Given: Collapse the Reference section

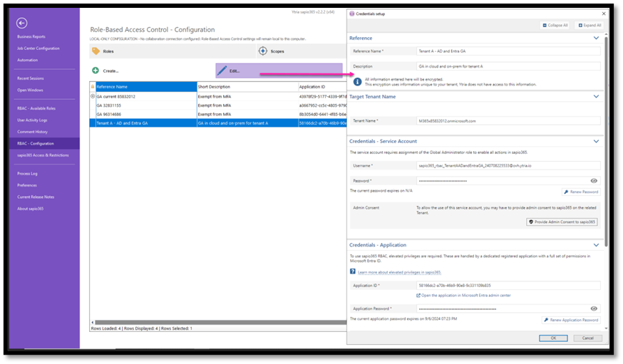Looking at the screenshot, I should 596,38.
